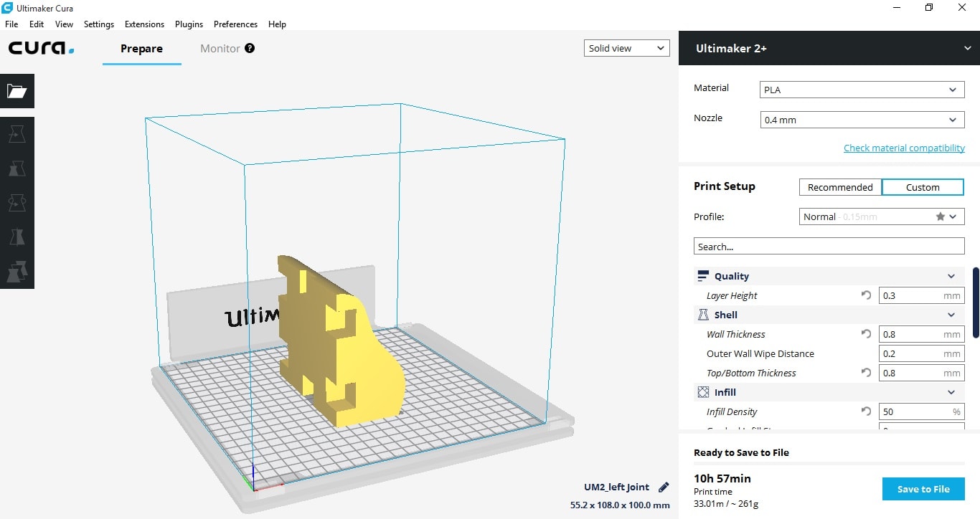The width and height of the screenshot is (980, 519).
Task: Click the Infill category icon
Action: click(x=703, y=392)
